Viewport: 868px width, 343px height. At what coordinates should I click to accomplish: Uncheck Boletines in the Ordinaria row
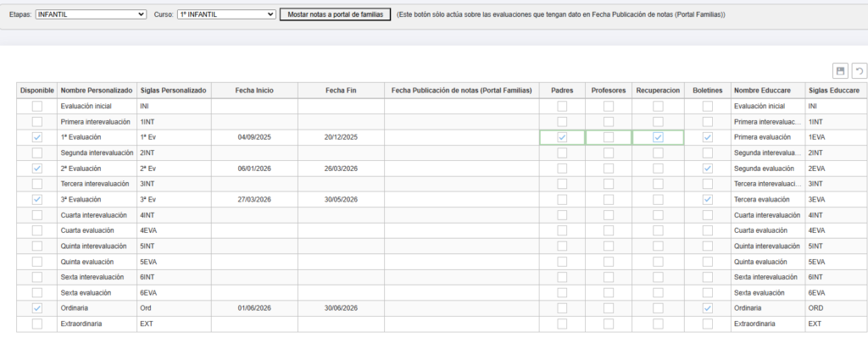(x=707, y=308)
